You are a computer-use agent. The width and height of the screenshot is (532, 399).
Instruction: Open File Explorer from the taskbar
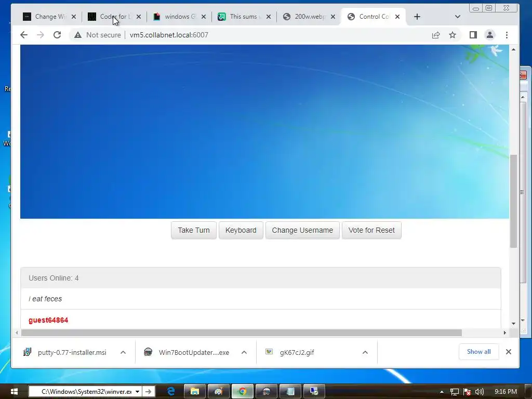click(195, 392)
